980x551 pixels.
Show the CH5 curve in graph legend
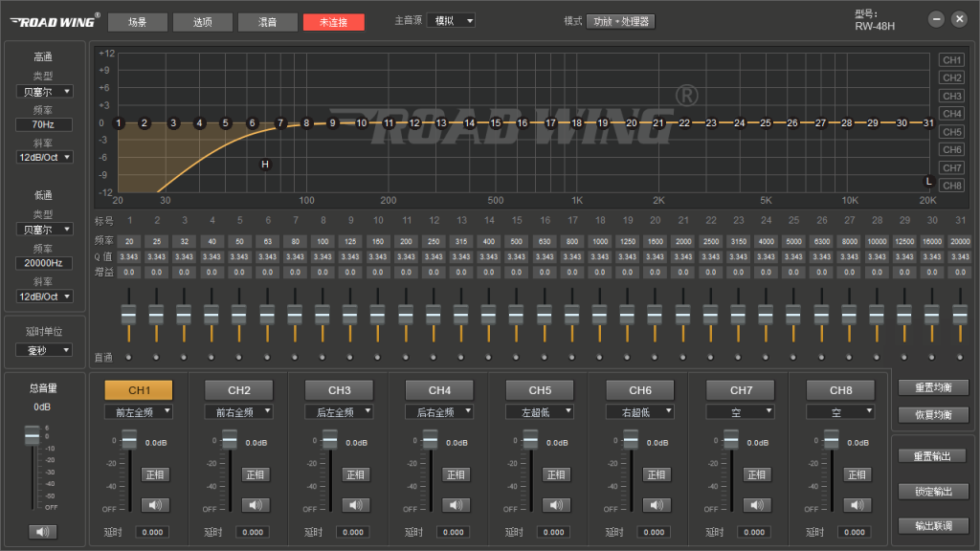[952, 132]
